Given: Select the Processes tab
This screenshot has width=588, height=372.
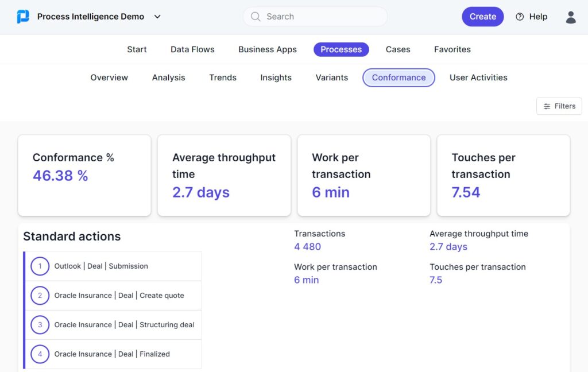Looking at the screenshot, I should point(341,49).
